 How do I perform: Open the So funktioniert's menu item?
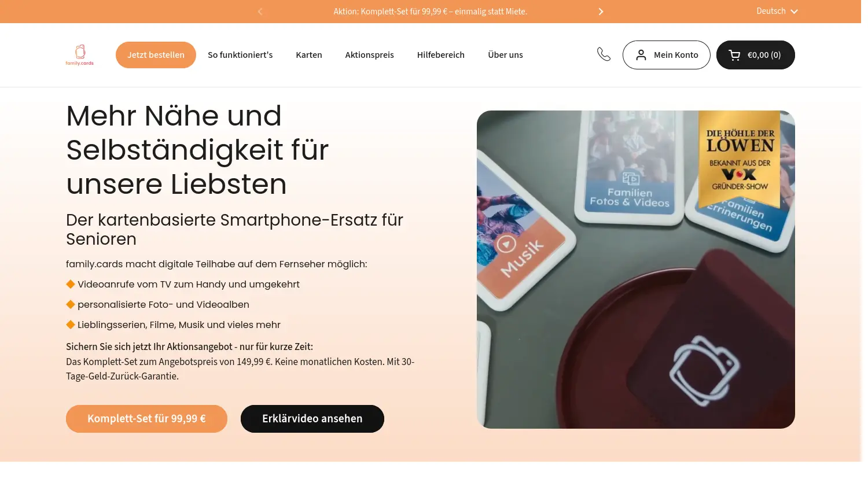point(240,55)
